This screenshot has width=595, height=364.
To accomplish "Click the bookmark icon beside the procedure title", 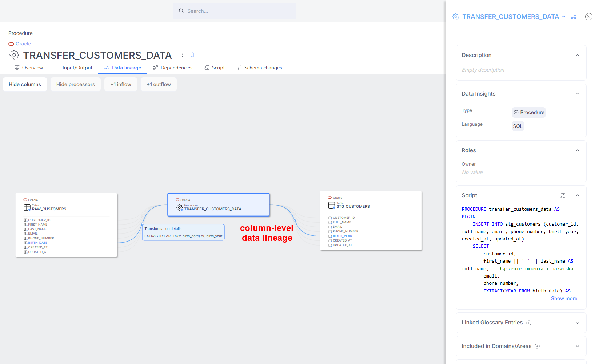I will pos(192,55).
